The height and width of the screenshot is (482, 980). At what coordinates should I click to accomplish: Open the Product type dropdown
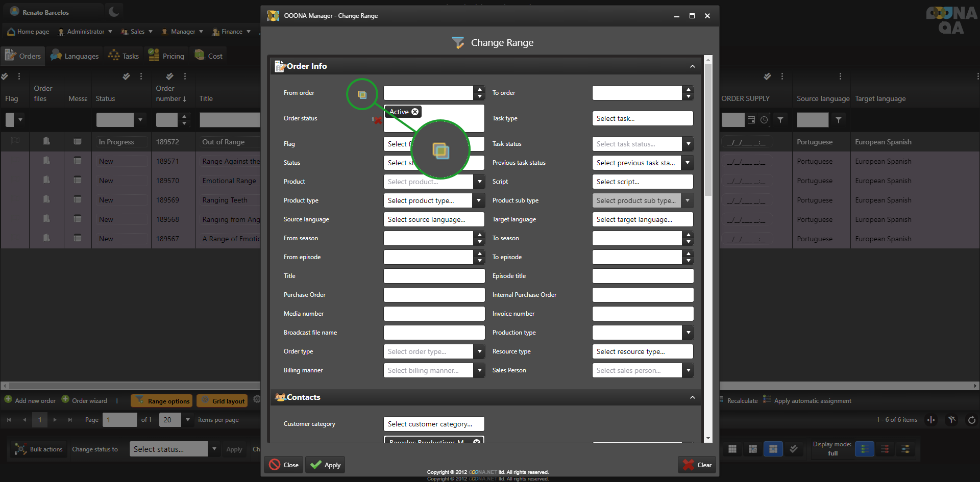tap(479, 200)
